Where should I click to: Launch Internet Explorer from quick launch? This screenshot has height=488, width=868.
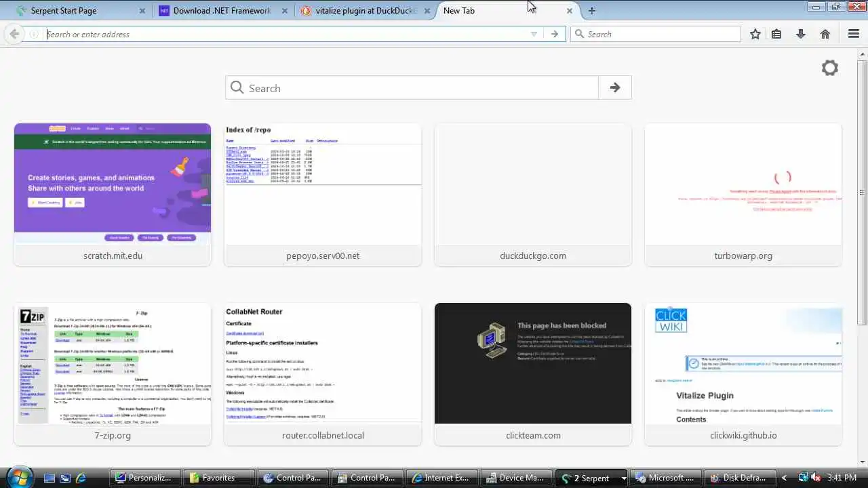[x=81, y=478]
